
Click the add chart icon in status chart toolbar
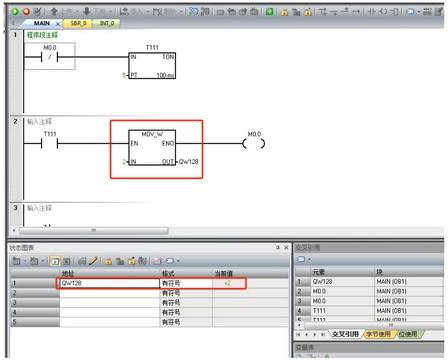click(16, 261)
